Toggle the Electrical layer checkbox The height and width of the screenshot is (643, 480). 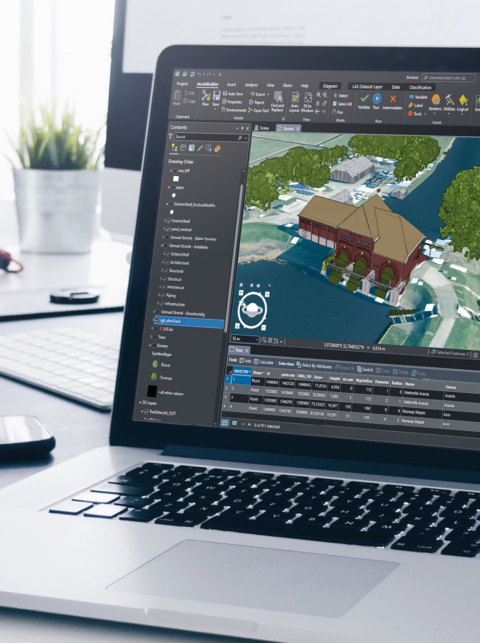point(165,279)
